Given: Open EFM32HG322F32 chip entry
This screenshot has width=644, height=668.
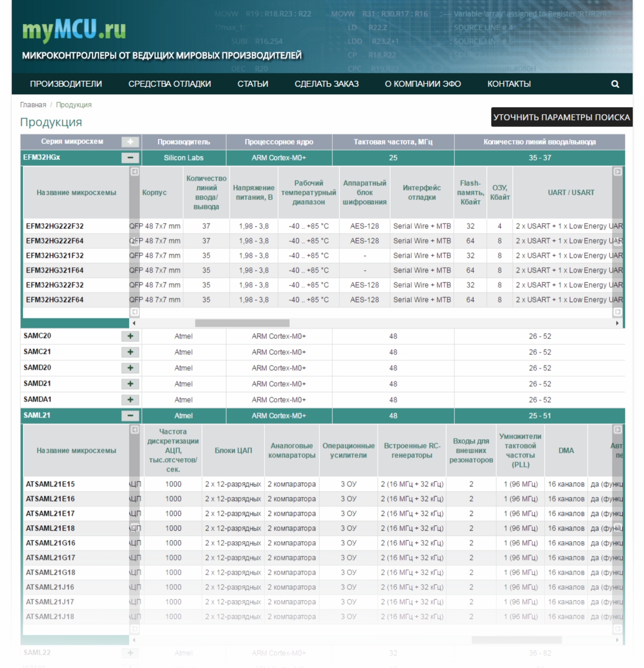Looking at the screenshot, I should 55,285.
